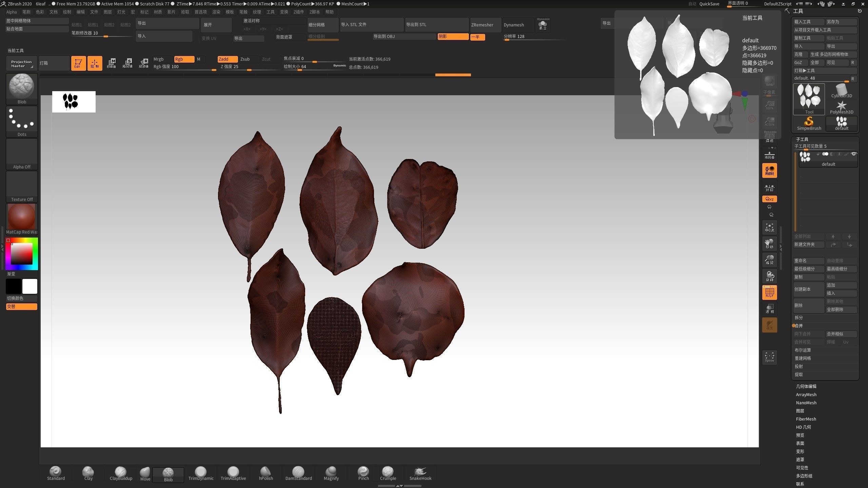Screen dimensions: 868x488
Task: Toggle the Draw (绘制) mode button
Action: (x=95, y=63)
